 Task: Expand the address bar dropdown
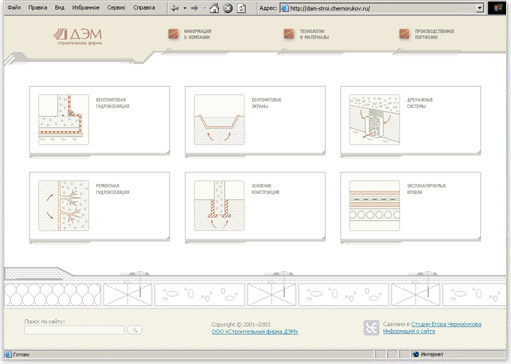(x=479, y=8)
